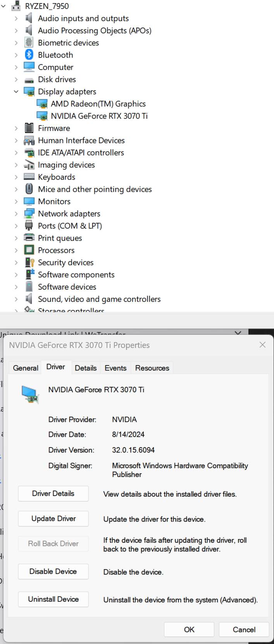Viewport: 274px width, 644px height.
Task: Select the Driver tab
Action: click(56, 367)
